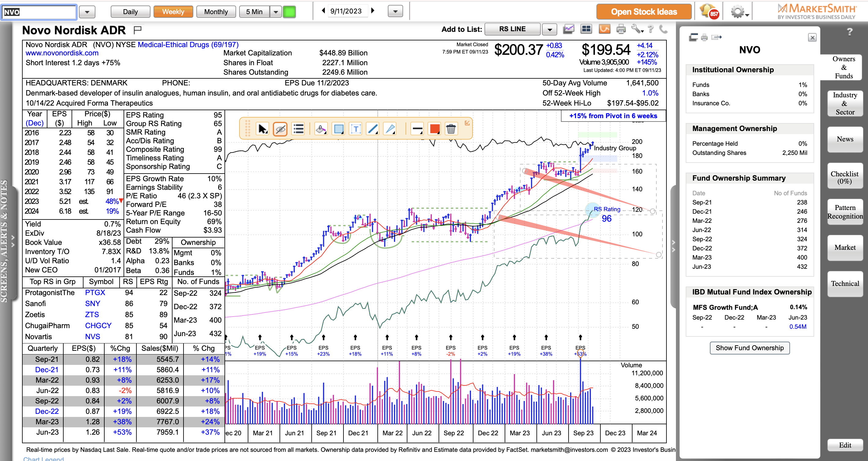Open the line thickness selector
868x461 pixels.
click(x=417, y=129)
